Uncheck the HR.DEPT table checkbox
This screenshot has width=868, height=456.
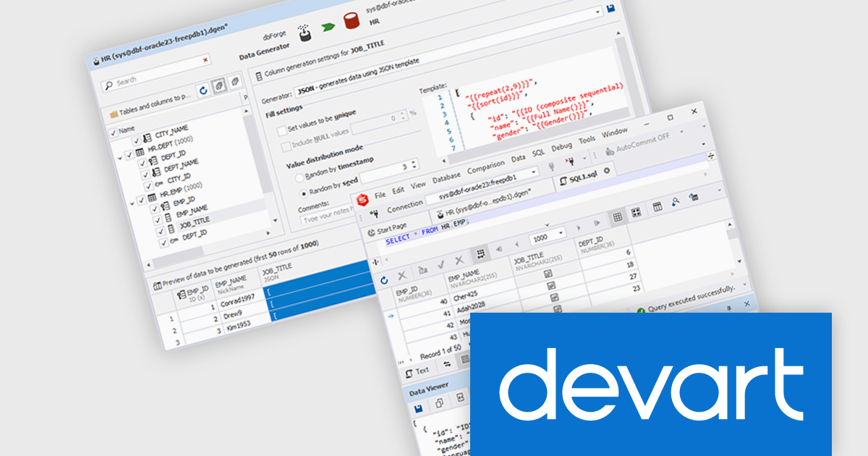(x=129, y=154)
